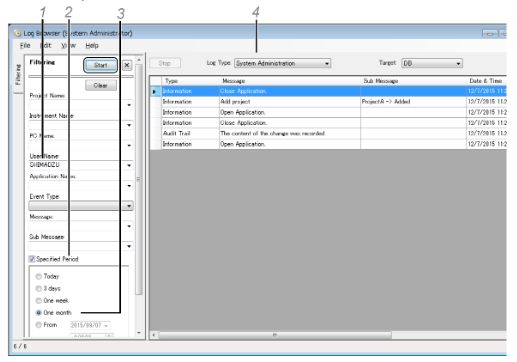Sort by the Date & Time column header
The image size is (517, 362).
click(x=486, y=81)
